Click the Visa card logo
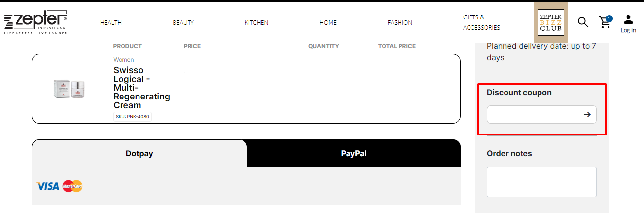Image resolution: width=644 pixels, height=213 pixels. coord(48,186)
